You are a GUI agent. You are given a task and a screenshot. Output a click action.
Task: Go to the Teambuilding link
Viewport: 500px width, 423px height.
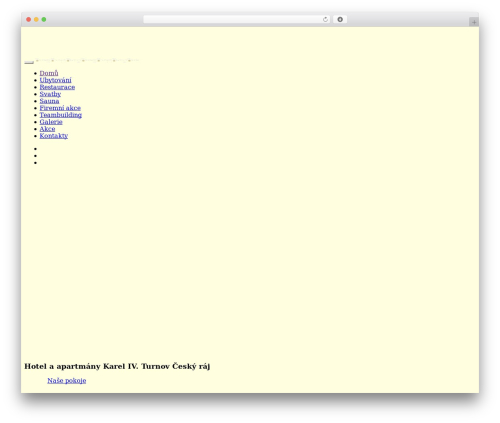[61, 115]
